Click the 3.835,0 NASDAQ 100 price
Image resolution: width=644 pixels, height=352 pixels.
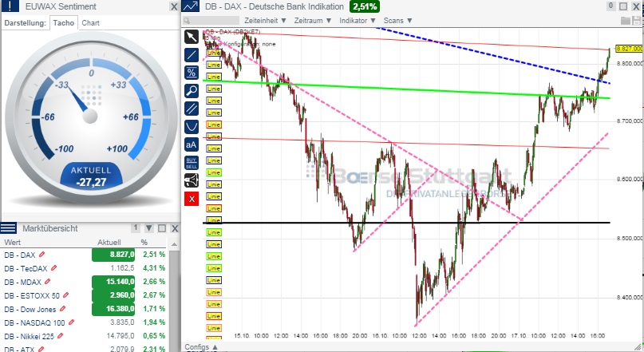122,322
